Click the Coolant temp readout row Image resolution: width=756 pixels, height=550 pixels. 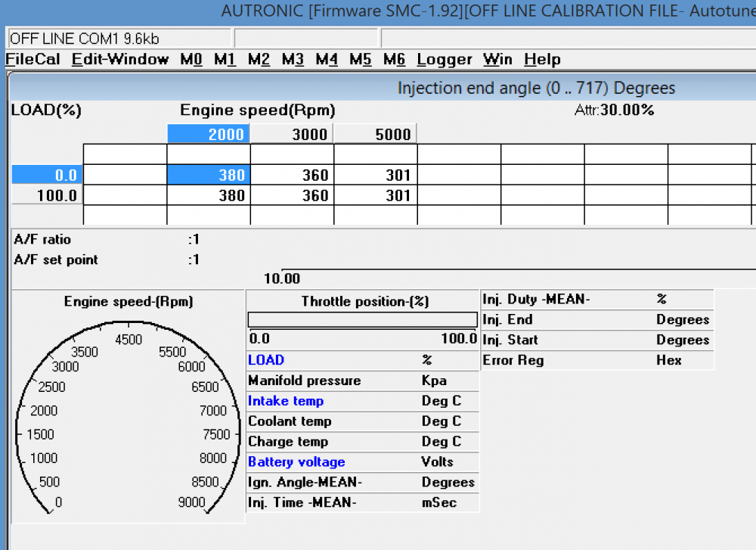click(363, 421)
